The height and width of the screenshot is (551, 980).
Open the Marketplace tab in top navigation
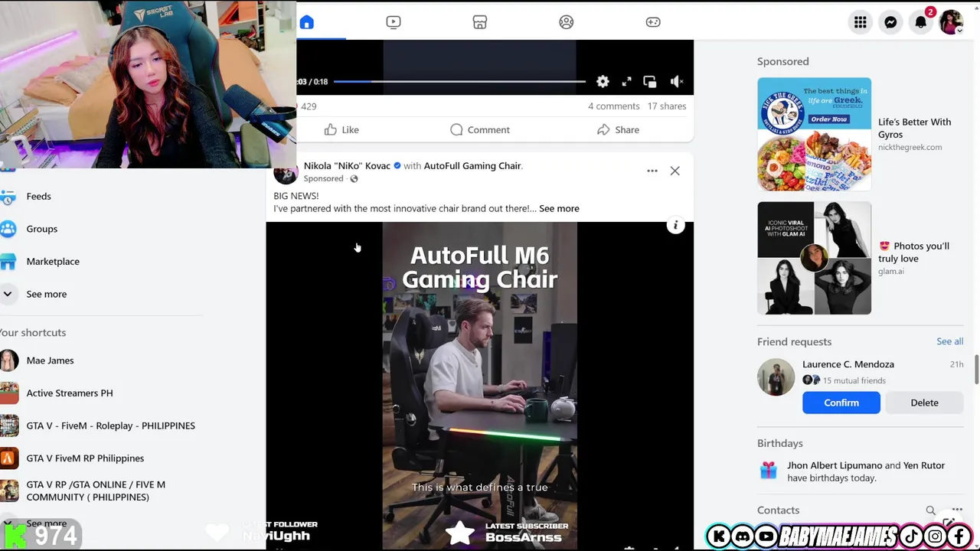(480, 22)
